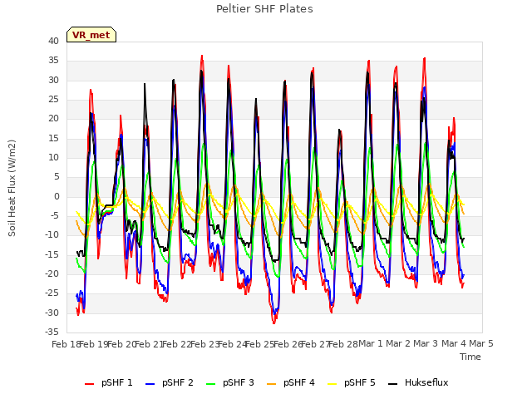The image size is (532, 399).
Task: Click the orange pSHF 4 legend swatch
Action: [272, 384]
